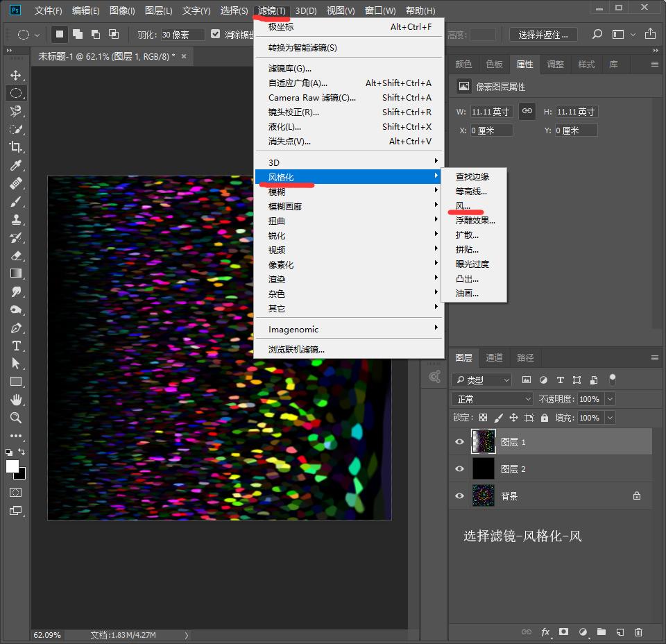This screenshot has width=666, height=644.
Task: Choose 风... from the 风格化 submenu
Action: 463,206
